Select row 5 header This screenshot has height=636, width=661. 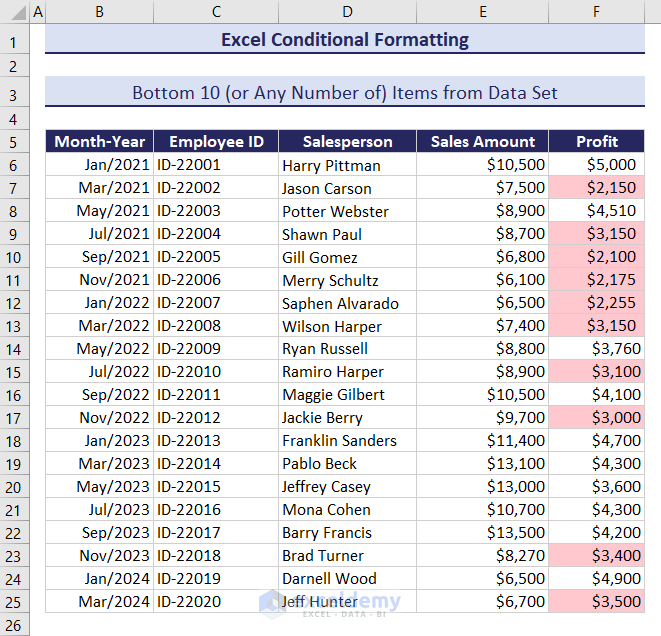click(x=14, y=141)
